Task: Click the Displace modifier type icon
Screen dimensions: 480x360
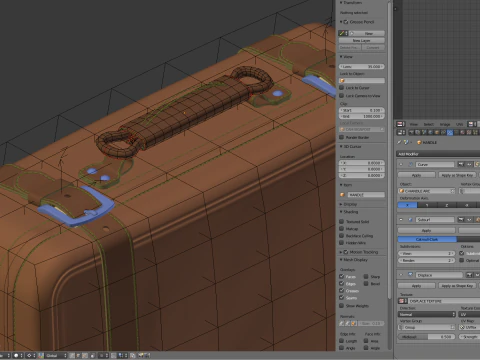Action: (x=411, y=275)
